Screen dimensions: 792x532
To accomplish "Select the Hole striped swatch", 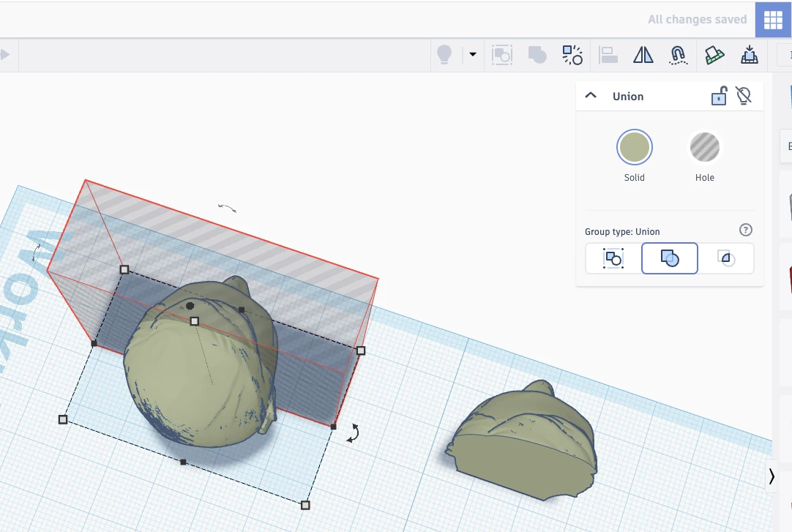I will pos(705,147).
